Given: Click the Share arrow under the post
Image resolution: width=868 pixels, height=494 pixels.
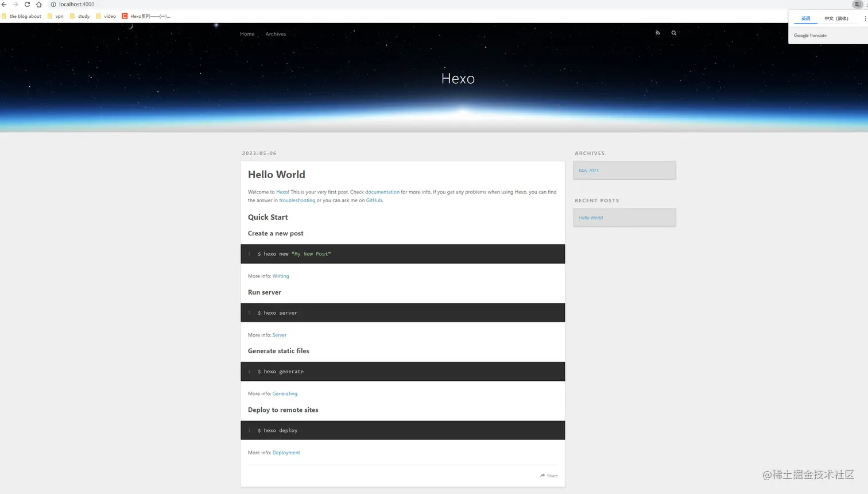Looking at the screenshot, I should [549, 476].
